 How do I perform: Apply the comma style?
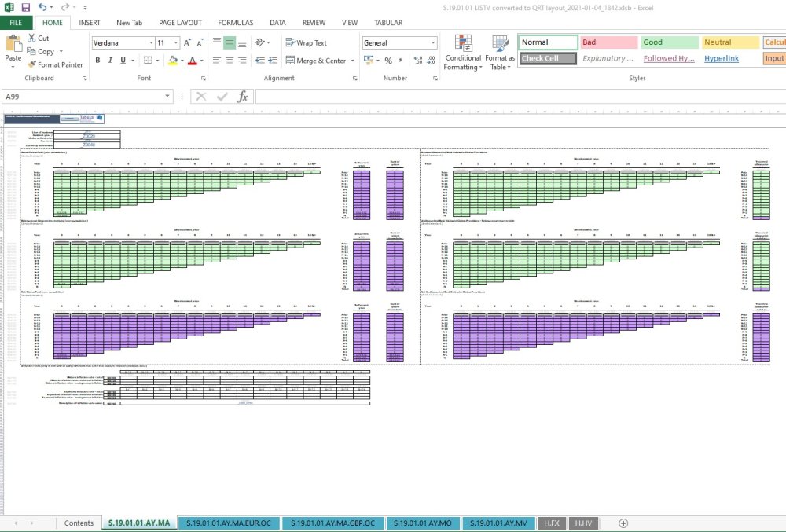pos(401,60)
